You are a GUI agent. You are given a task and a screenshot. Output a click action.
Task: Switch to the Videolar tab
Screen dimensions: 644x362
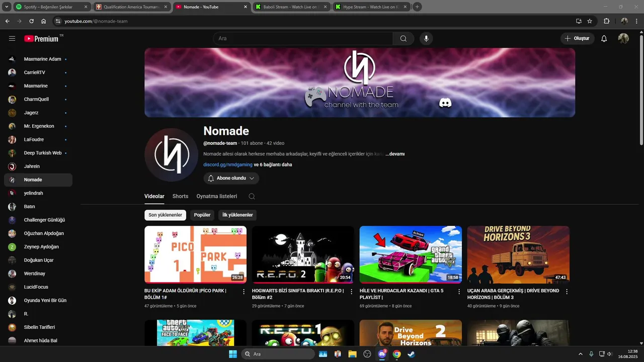154,196
